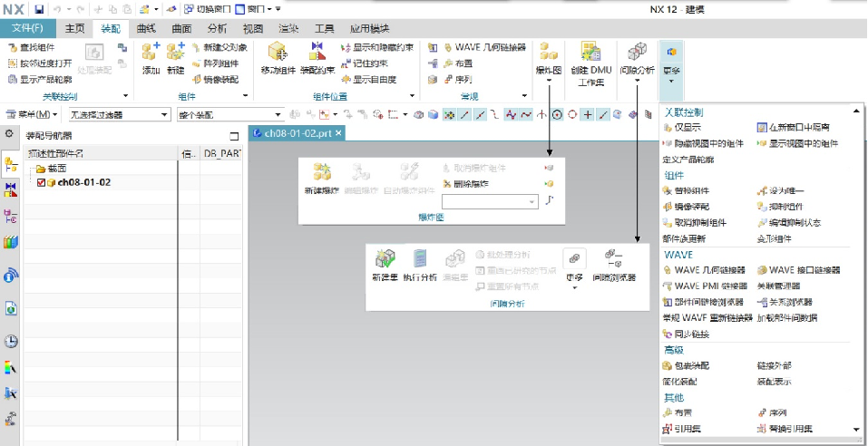Switch to the 主页 home tab
The image size is (868, 446).
pos(74,29)
